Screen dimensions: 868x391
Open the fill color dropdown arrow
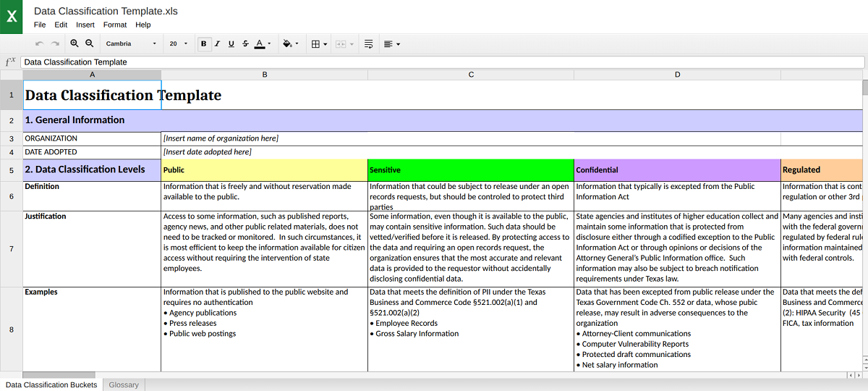297,44
